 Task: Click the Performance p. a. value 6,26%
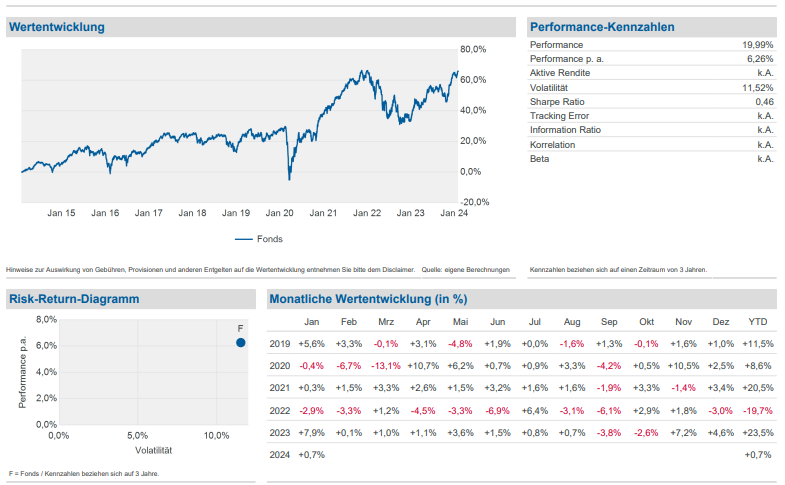point(760,59)
